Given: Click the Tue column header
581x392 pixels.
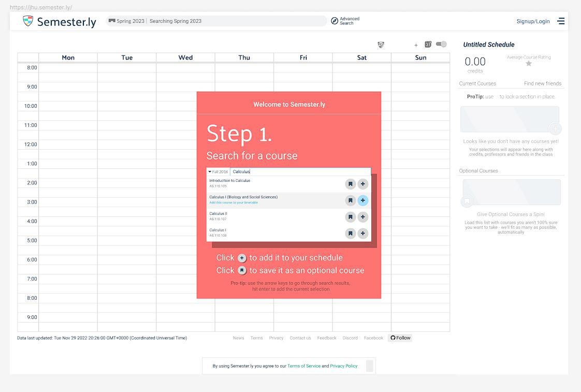Looking at the screenshot, I should coord(127,57).
